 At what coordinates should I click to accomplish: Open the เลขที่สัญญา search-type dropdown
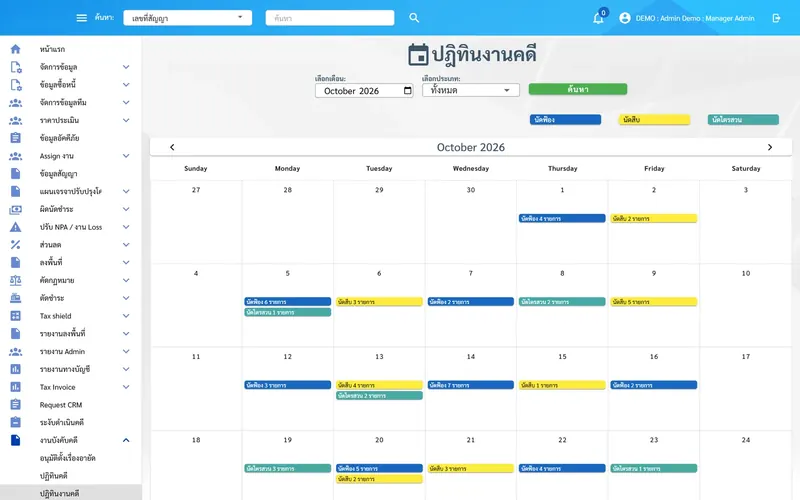click(188, 18)
